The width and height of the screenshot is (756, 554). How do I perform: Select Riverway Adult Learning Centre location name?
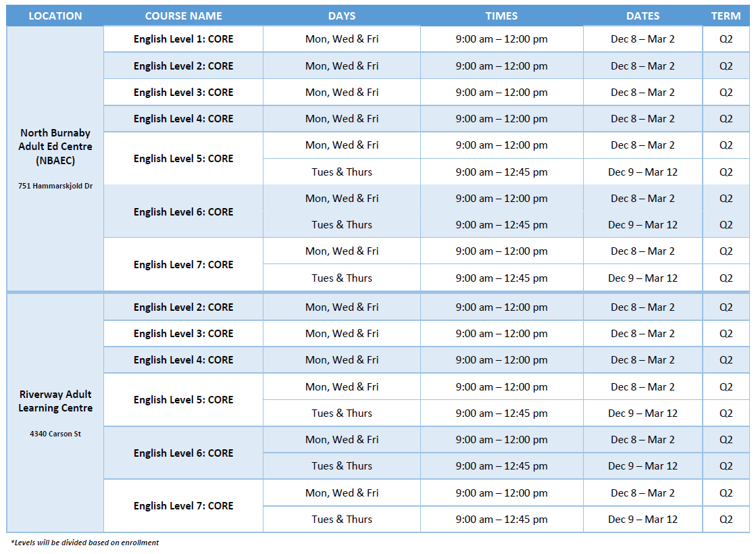coord(55,401)
